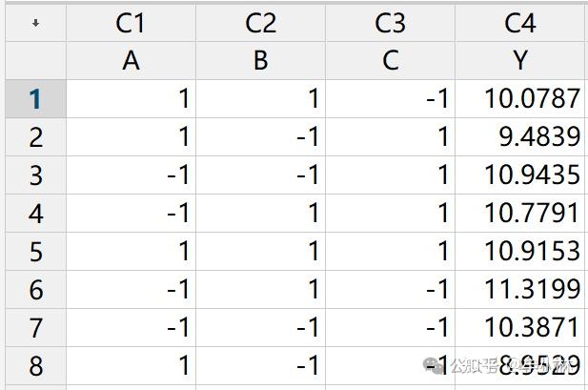588x390 pixels.
Task: Select the C1 column header
Action: (x=131, y=23)
